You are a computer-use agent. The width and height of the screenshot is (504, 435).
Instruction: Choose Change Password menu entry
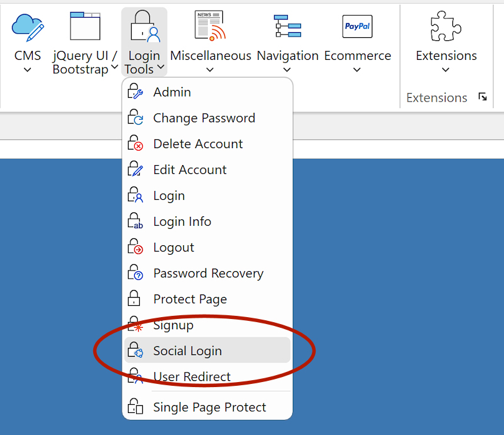tap(203, 118)
